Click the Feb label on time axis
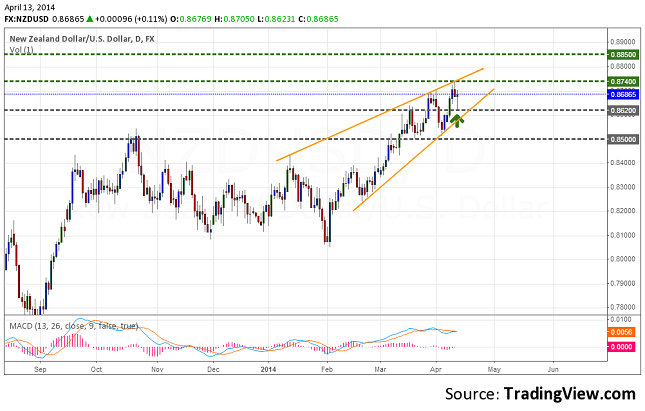 pyautogui.click(x=327, y=369)
